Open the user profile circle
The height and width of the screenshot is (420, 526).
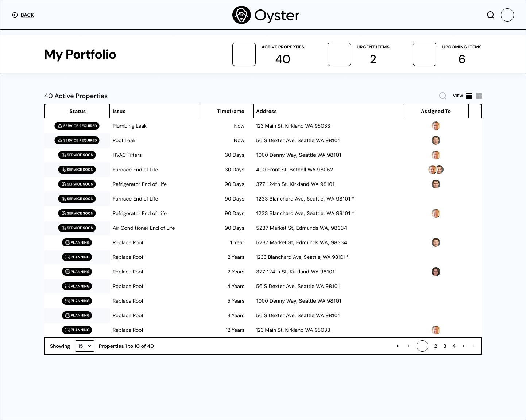tap(507, 15)
